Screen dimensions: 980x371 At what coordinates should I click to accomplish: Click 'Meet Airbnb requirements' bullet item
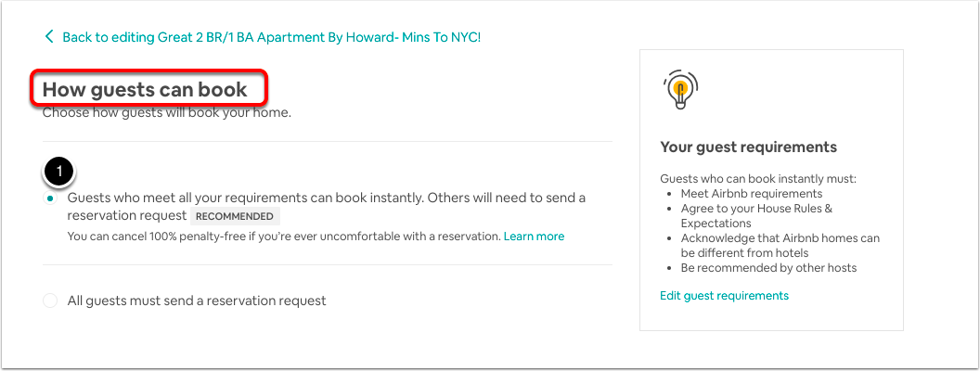tap(752, 194)
